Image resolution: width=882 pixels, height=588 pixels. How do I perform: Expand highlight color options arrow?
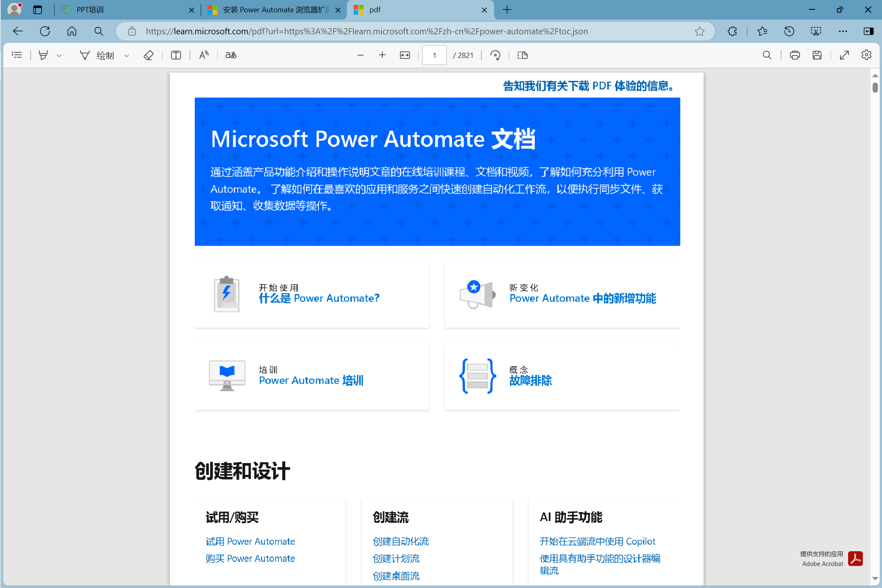click(59, 56)
